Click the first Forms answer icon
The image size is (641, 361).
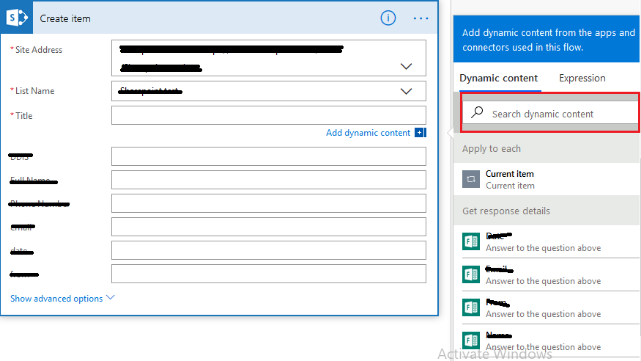(x=471, y=241)
